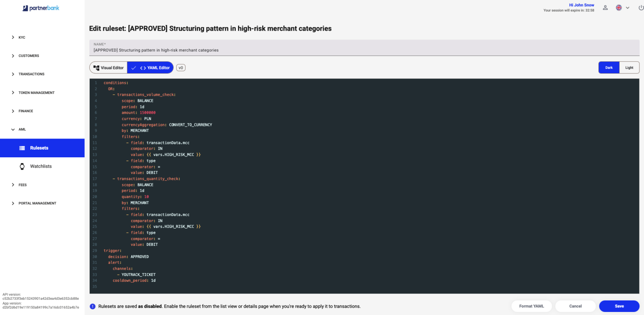The height and width of the screenshot is (315, 644).
Task: Click 'currency: PLN' line
Action: pos(136,119)
